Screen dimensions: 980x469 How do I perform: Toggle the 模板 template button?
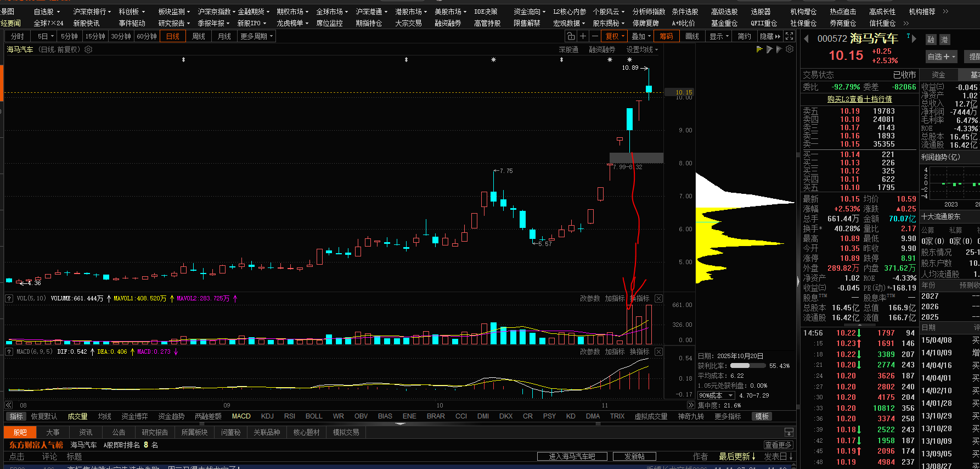[762, 416]
